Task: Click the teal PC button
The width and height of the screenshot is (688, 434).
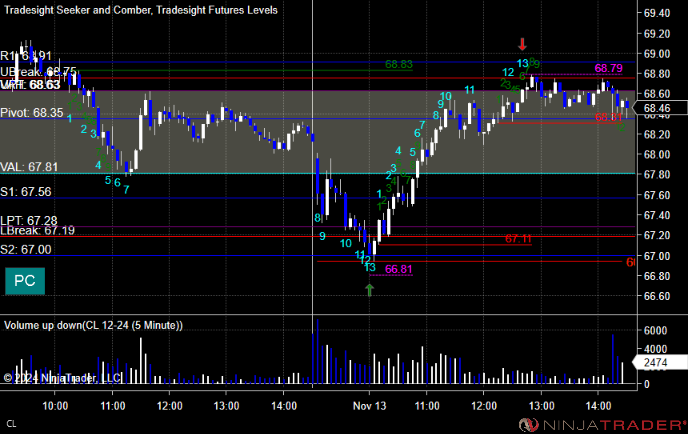Action: pyautogui.click(x=25, y=281)
